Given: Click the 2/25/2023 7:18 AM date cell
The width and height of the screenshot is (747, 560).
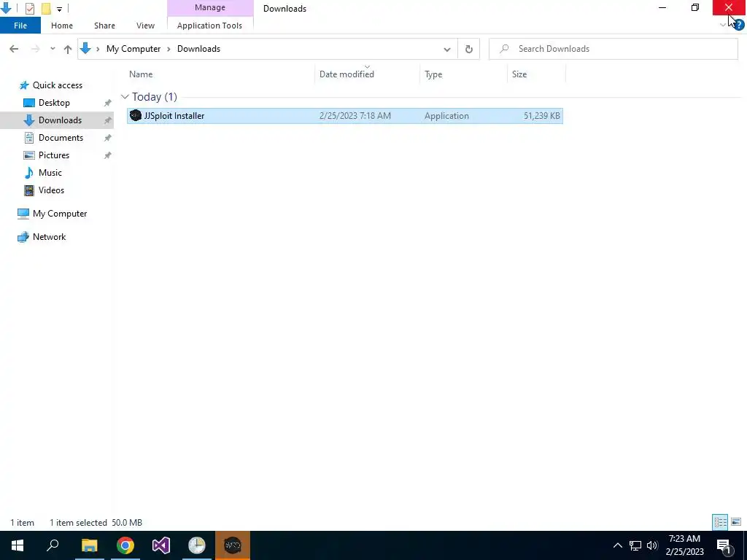Looking at the screenshot, I should pyautogui.click(x=355, y=116).
